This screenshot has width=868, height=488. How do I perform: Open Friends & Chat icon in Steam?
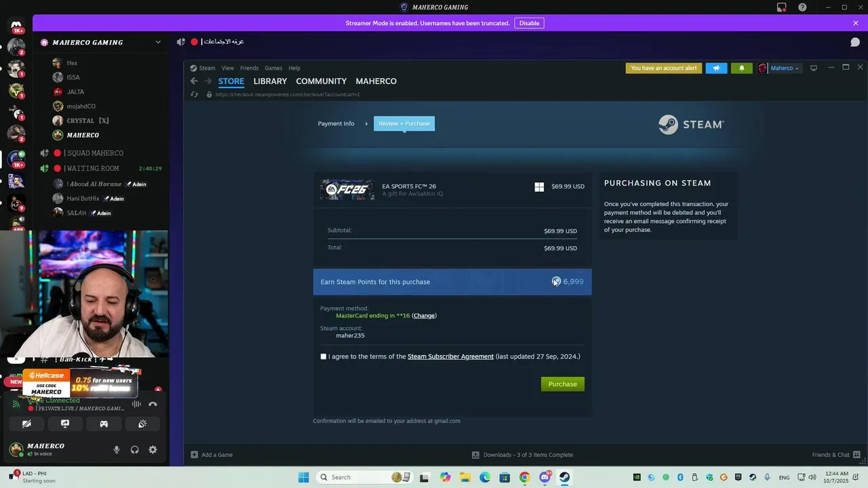click(856, 455)
